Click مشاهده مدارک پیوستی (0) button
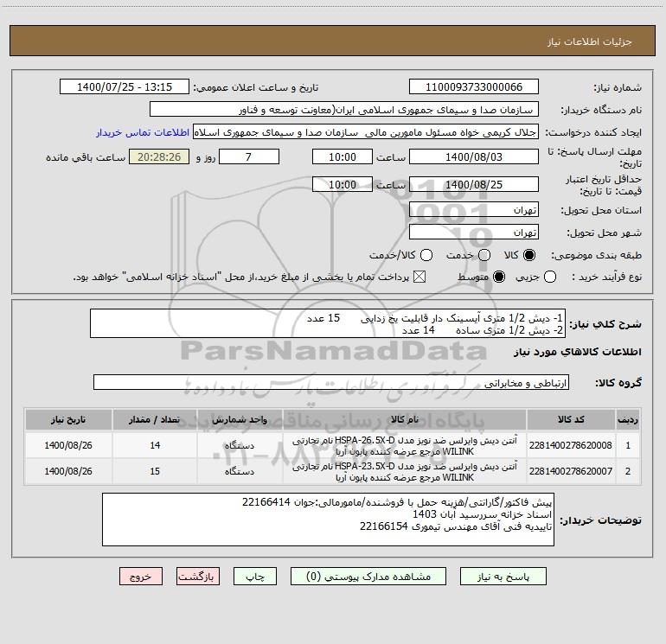This screenshot has height=644, width=666. [368, 577]
